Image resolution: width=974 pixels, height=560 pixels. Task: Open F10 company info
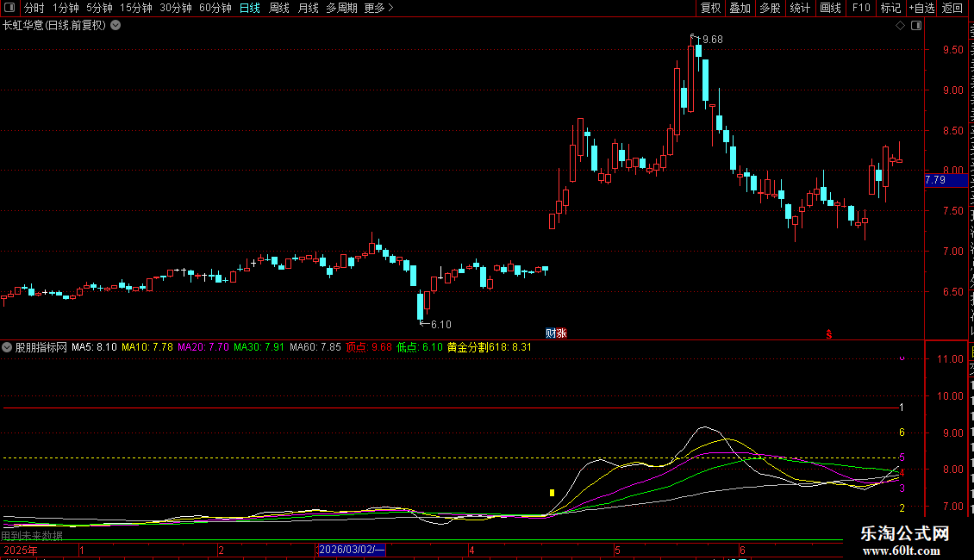click(861, 8)
